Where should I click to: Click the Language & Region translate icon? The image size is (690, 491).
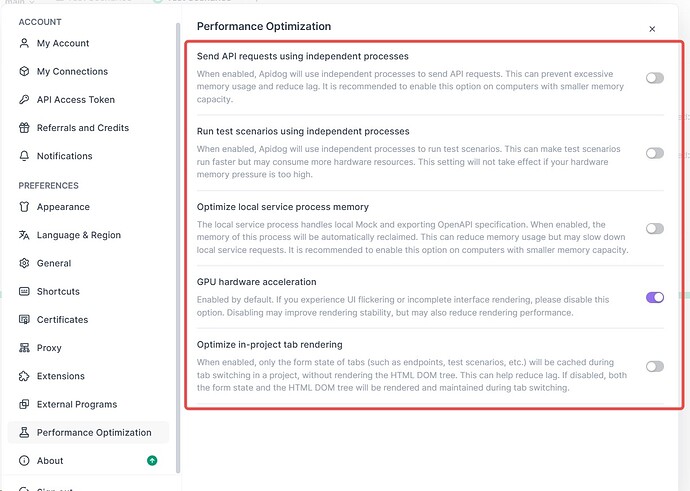click(24, 235)
